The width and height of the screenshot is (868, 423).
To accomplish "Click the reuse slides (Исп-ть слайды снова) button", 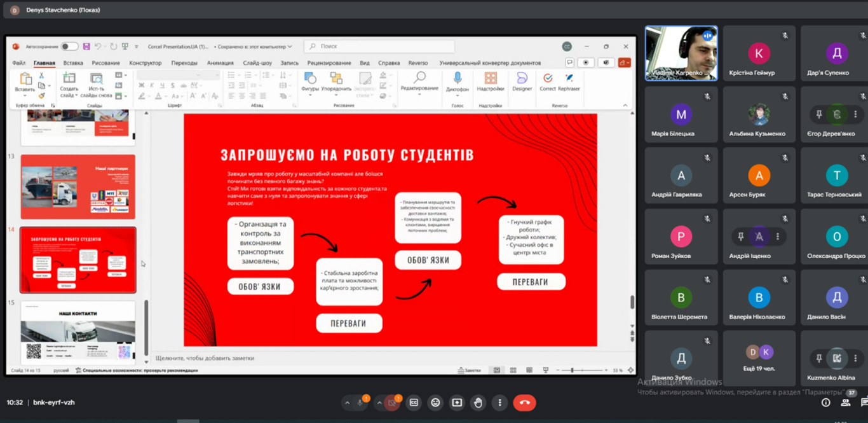I will coord(97,84).
